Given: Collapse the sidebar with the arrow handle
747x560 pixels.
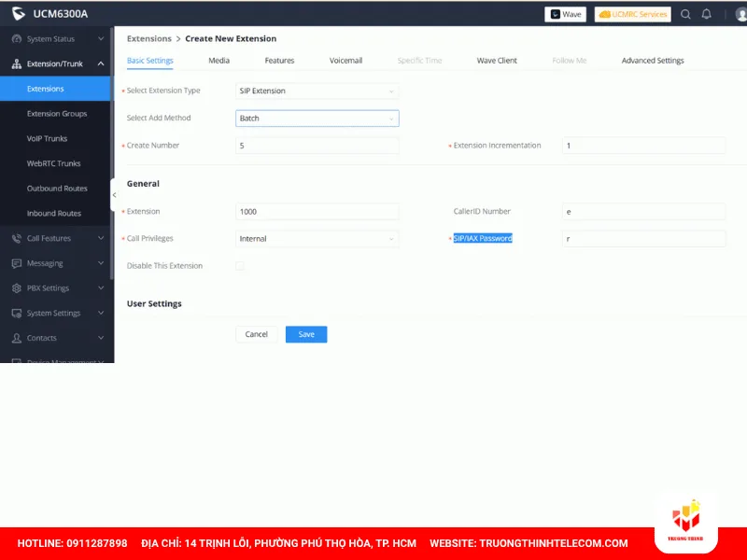Looking at the screenshot, I should 114,195.
